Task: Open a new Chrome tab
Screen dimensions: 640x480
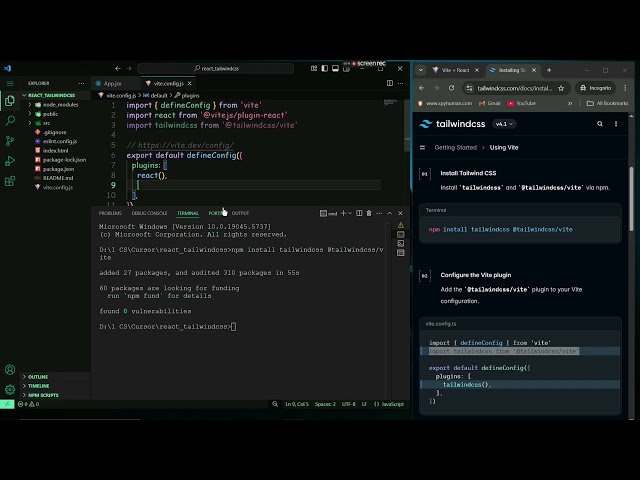Action: pyautogui.click(x=549, y=70)
